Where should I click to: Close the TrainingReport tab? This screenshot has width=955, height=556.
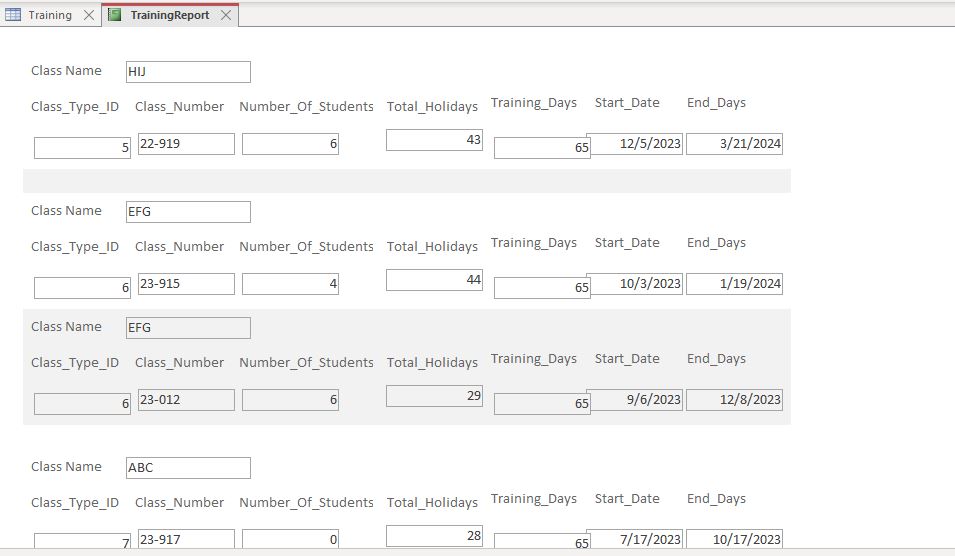[226, 15]
